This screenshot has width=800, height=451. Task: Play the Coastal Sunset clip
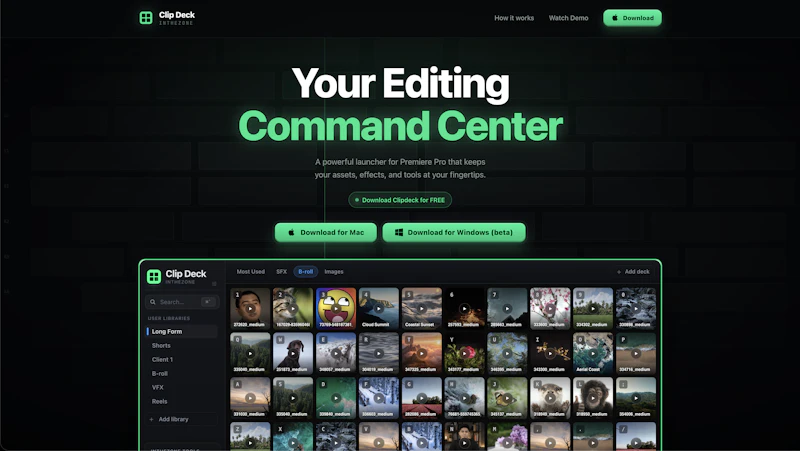pos(421,308)
